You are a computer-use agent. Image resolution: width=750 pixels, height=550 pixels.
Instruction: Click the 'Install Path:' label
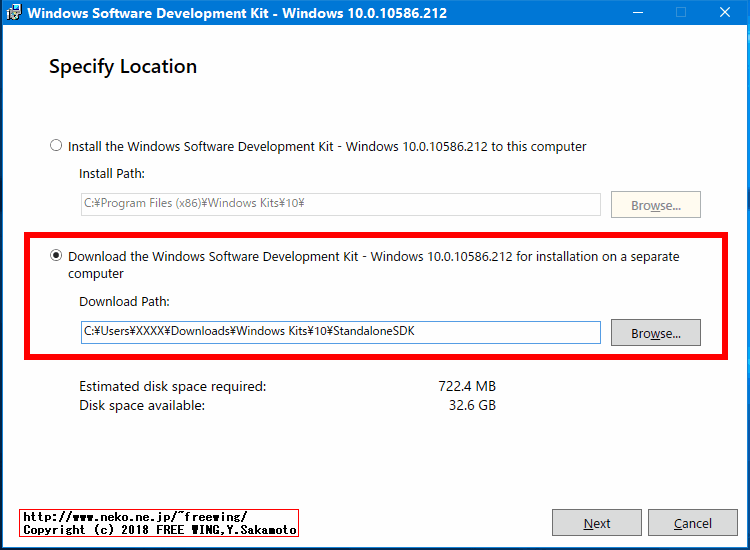[x=112, y=174]
